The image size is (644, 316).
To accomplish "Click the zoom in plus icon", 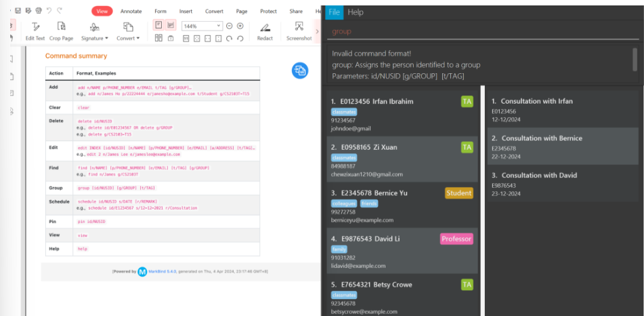I will click(x=240, y=26).
